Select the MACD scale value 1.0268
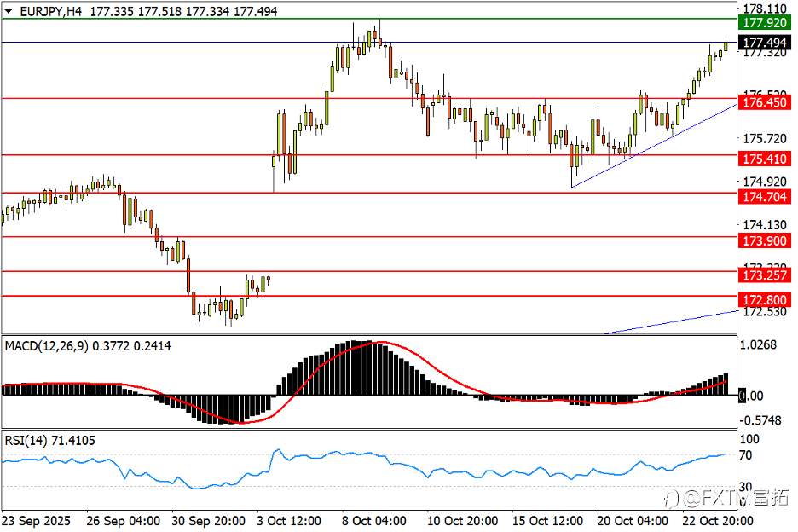The width and height of the screenshot is (798, 532). (758, 345)
